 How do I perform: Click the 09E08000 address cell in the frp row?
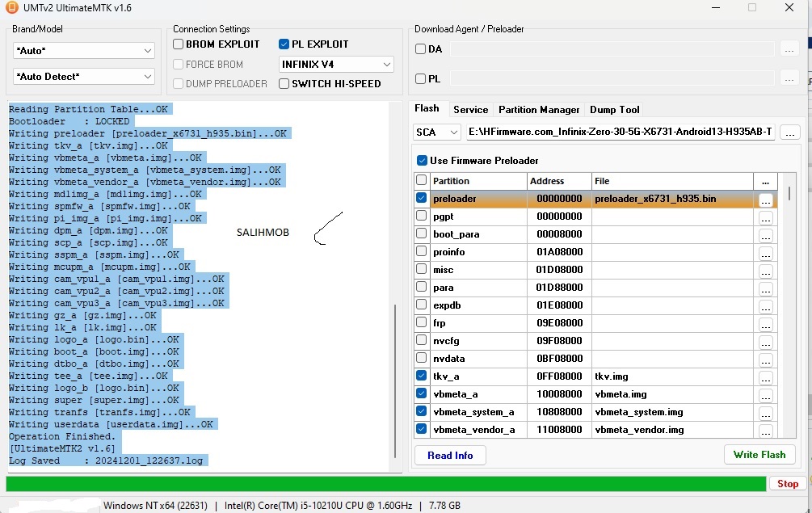tap(559, 323)
